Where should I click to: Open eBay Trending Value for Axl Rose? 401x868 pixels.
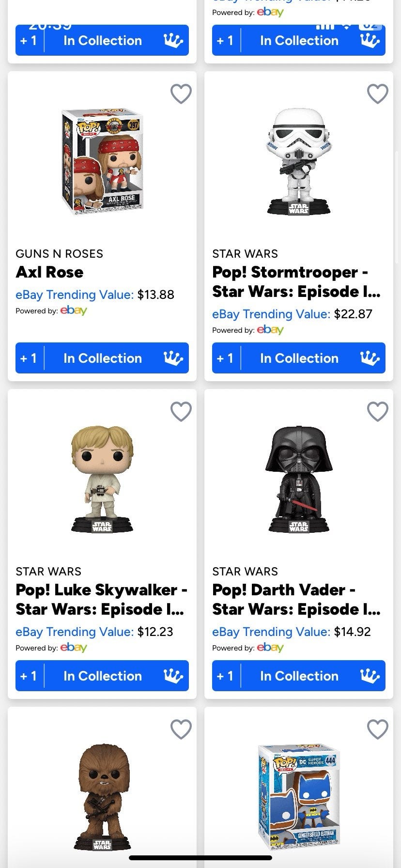click(95, 294)
